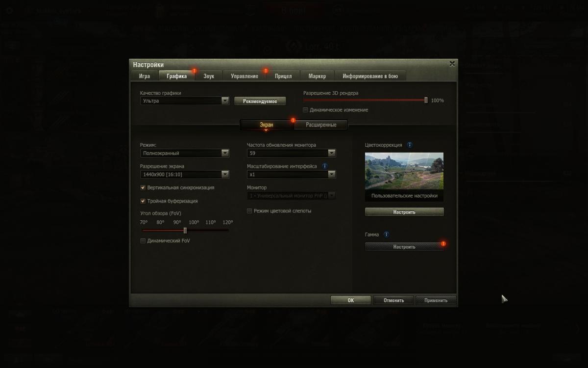
Task: Open Режим dropdown showing Полноэкранный
Action: (x=185, y=153)
